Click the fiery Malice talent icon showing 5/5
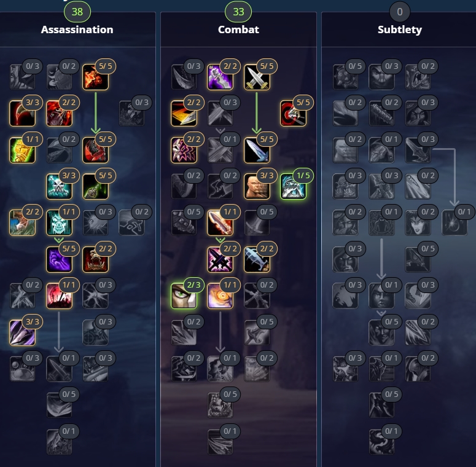Viewport: 476px width, 467px height. click(x=95, y=77)
